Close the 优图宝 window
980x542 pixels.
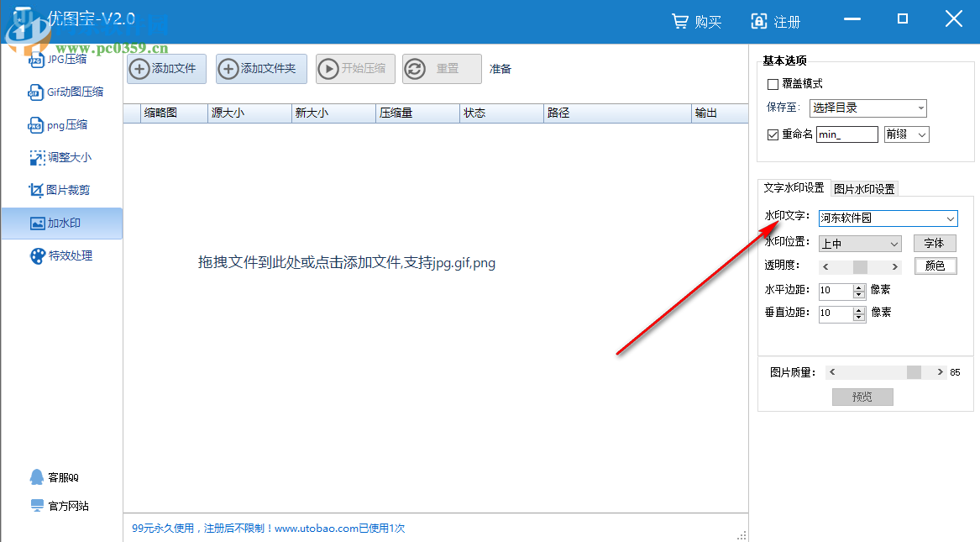point(954,18)
